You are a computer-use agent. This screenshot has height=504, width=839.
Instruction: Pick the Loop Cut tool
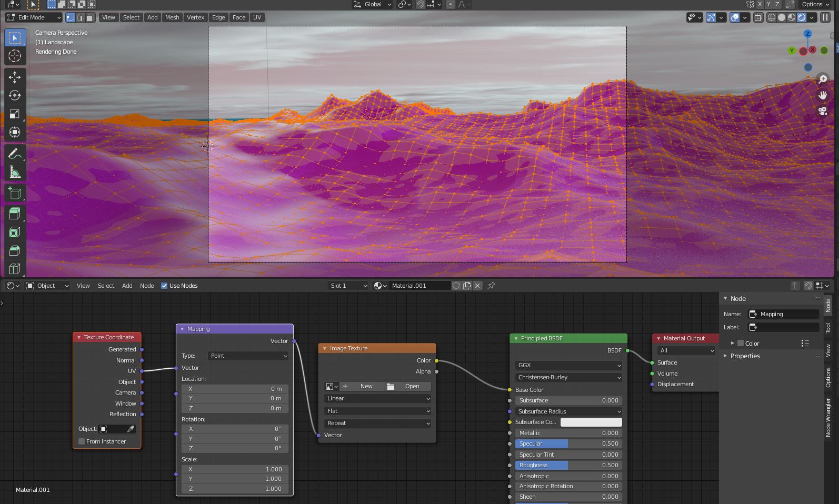pos(15,268)
